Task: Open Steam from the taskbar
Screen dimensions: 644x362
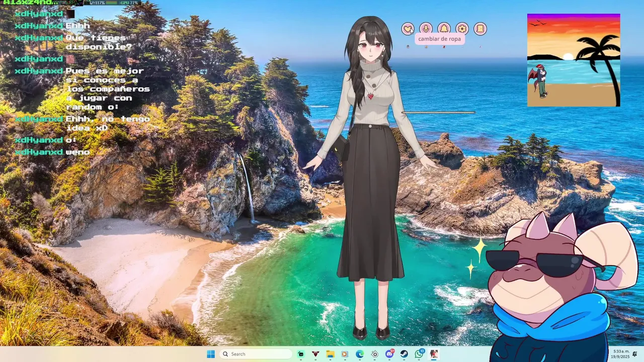Action: click(x=404, y=354)
